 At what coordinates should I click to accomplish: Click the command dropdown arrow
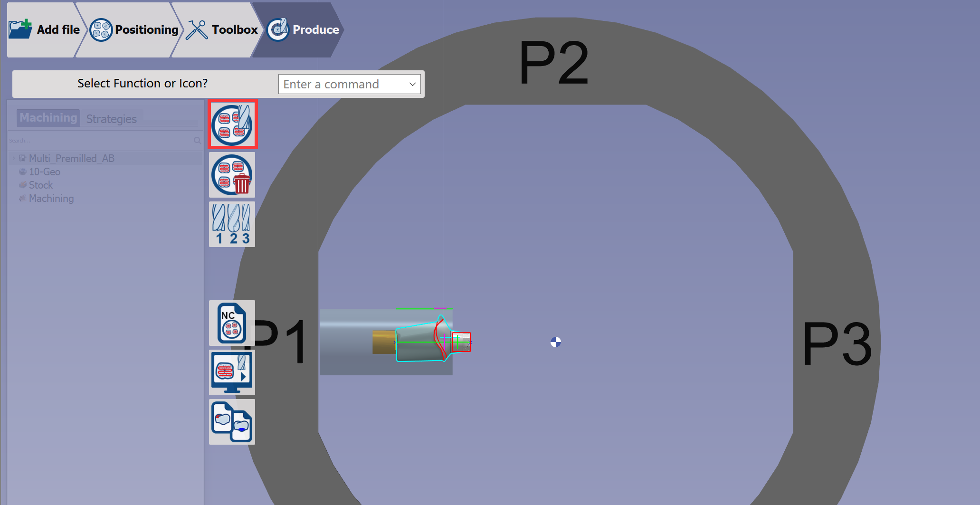(412, 84)
